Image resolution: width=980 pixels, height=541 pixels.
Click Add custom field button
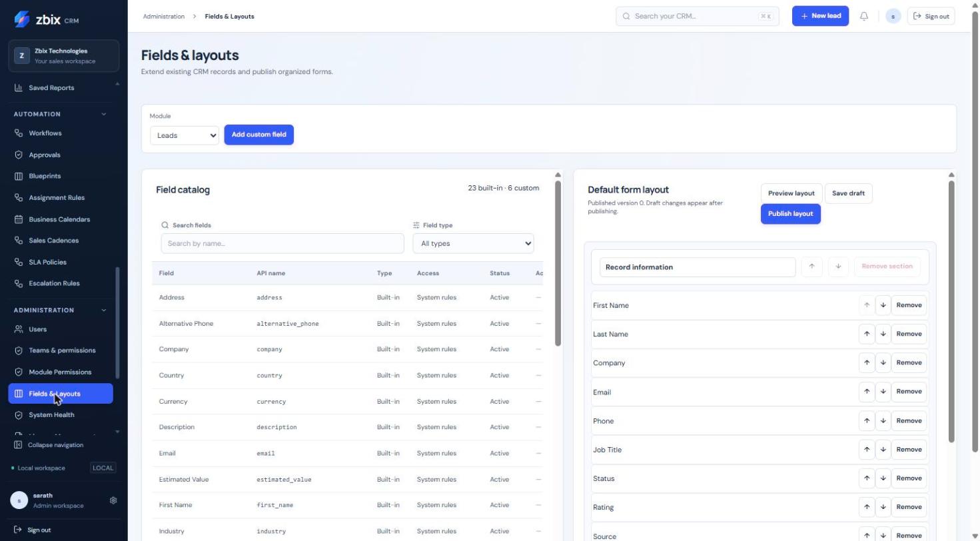[259, 135]
